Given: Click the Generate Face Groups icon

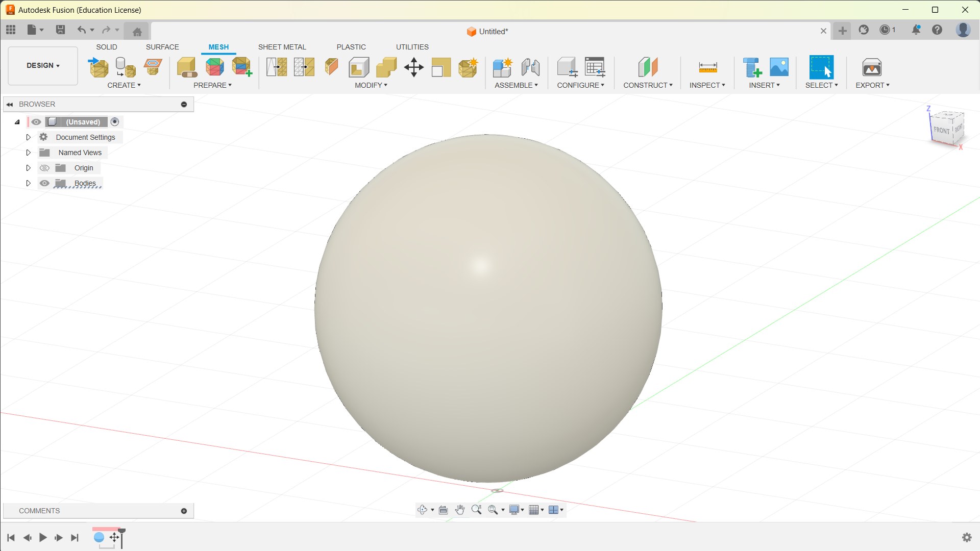Looking at the screenshot, I should 215,67.
